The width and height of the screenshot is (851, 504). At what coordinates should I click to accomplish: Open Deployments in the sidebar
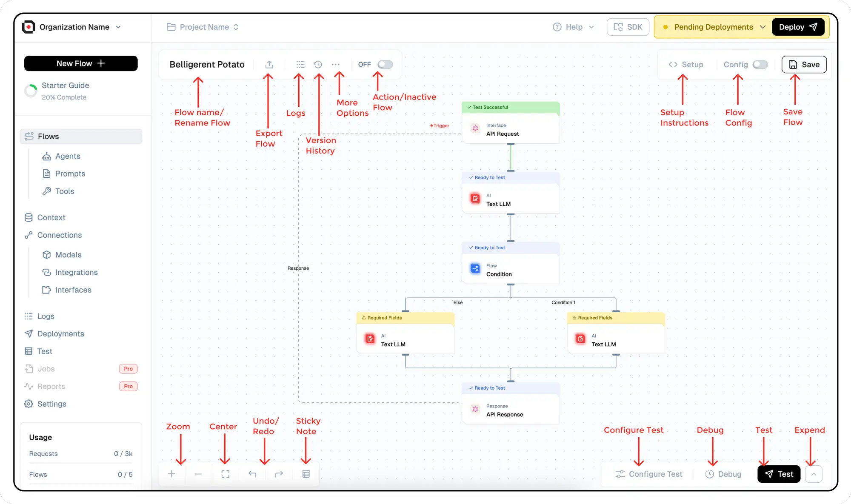coord(60,333)
